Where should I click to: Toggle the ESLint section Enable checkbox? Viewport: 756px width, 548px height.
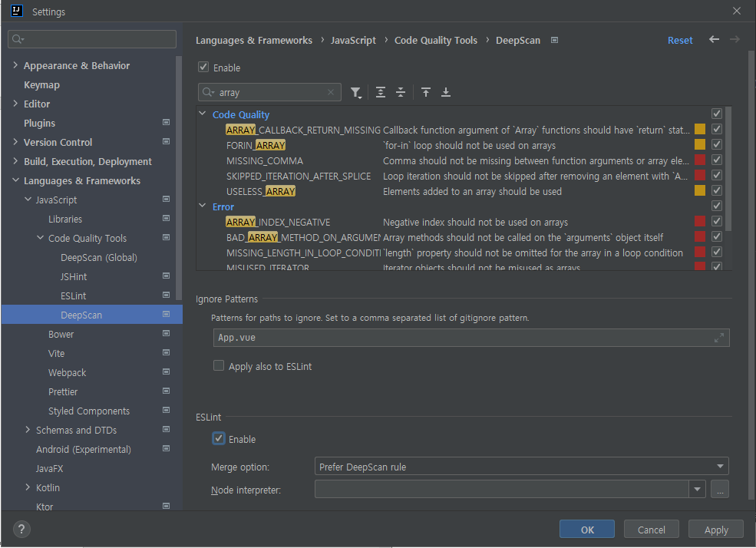[x=219, y=438]
